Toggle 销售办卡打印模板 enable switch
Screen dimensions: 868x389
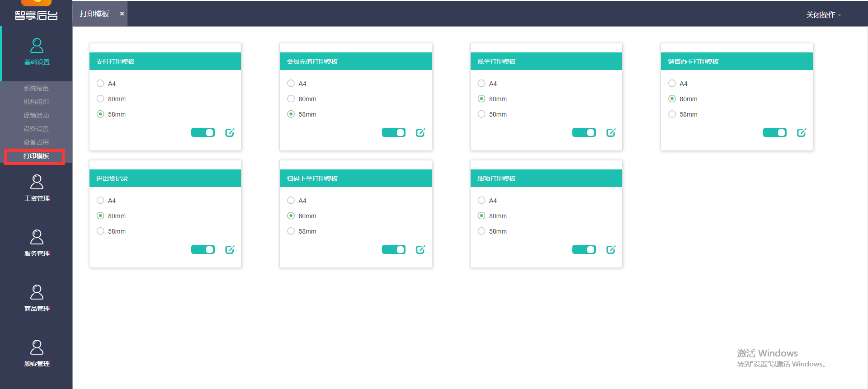click(x=775, y=132)
